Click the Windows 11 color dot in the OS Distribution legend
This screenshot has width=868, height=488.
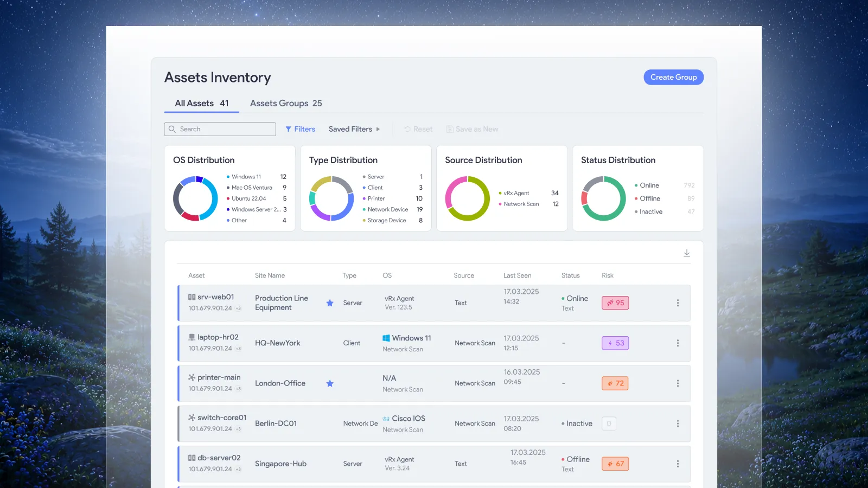click(228, 177)
